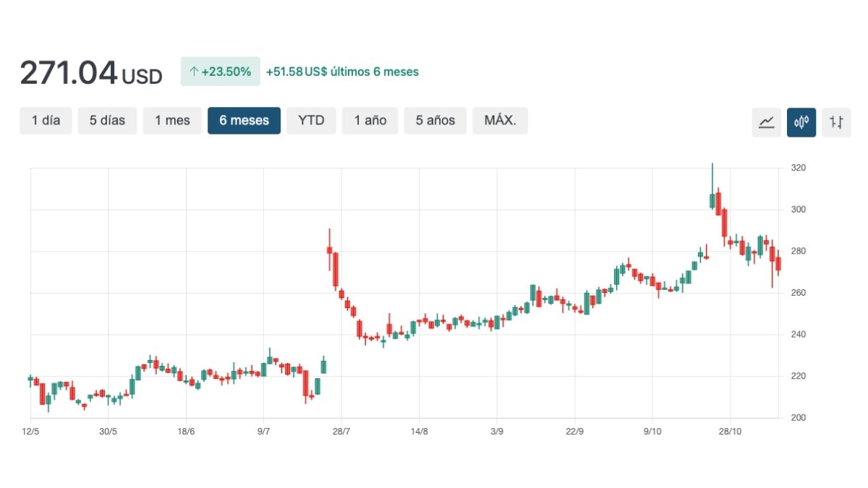The height and width of the screenshot is (488, 868).
Task: Select the 6 meses range
Action: pos(244,121)
